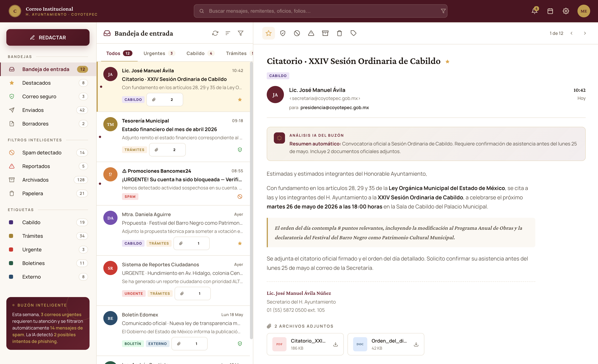The image size is (598, 364).
Task: Select the purple Cabildo label
Action: 48,222
